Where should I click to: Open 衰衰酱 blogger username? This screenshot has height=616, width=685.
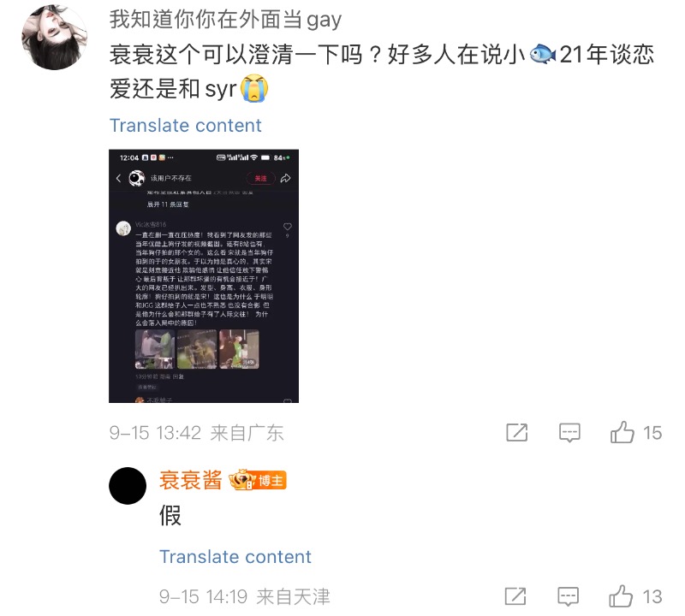(x=190, y=480)
